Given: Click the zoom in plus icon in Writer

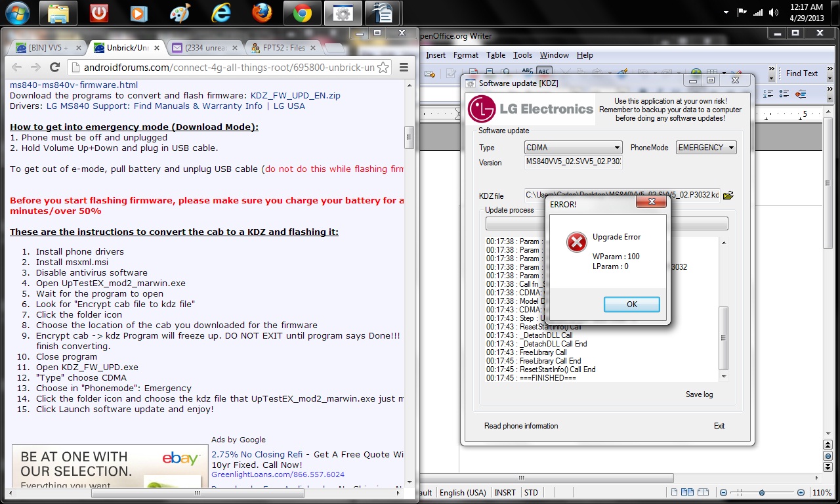Looking at the screenshot, I should click(801, 493).
